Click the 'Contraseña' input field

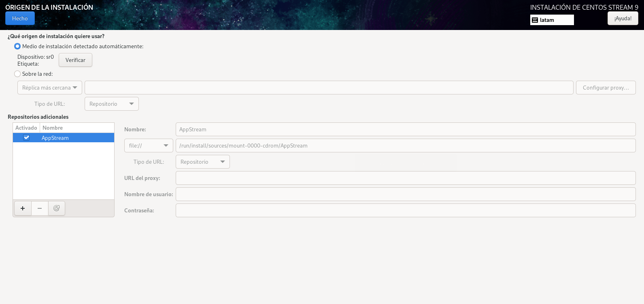click(405, 210)
